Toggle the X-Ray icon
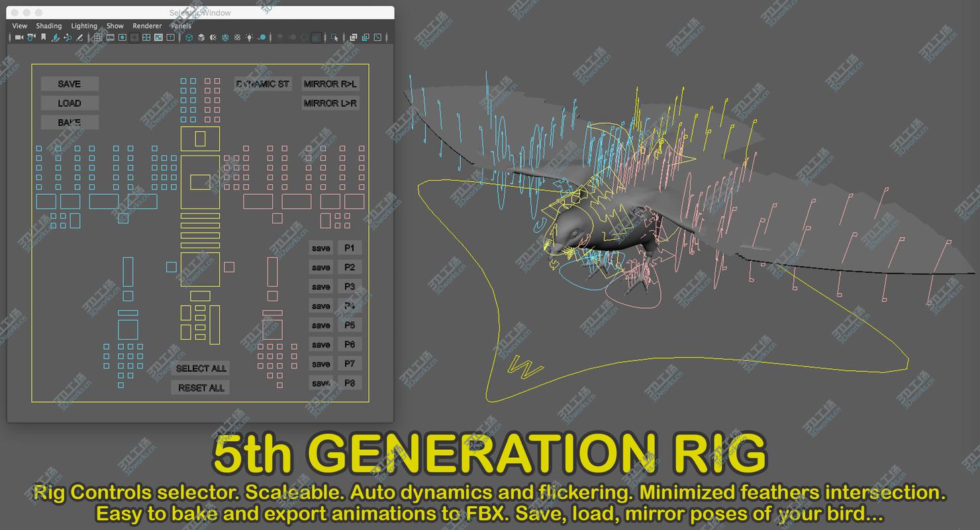The height and width of the screenshot is (530, 980). (353, 38)
